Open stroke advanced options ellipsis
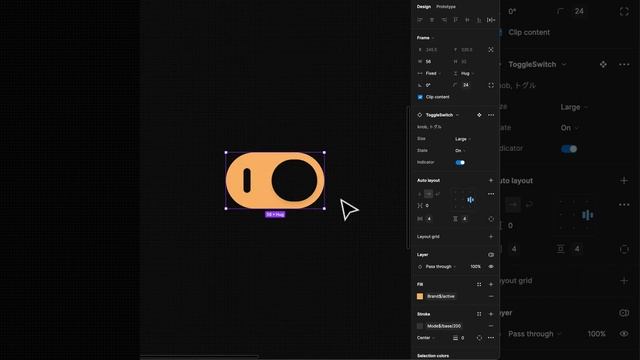Viewport: 640px width, 360px height. tap(491, 338)
